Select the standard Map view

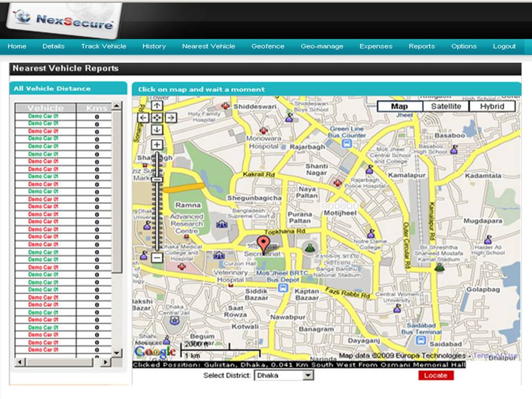point(400,106)
